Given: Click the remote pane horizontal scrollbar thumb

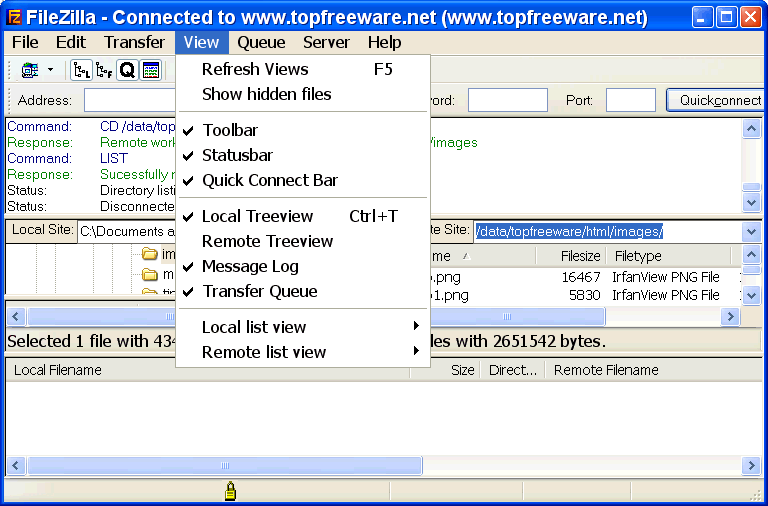Looking at the screenshot, I should [518, 316].
